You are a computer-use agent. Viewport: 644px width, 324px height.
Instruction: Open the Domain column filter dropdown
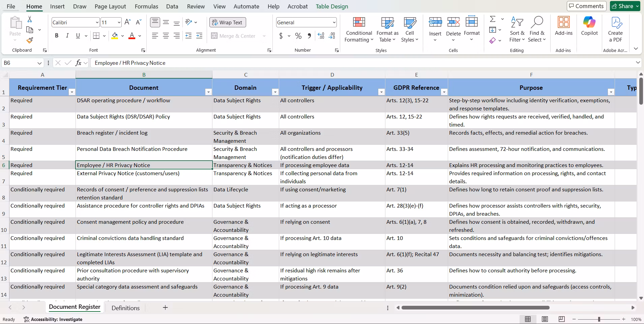[275, 92]
